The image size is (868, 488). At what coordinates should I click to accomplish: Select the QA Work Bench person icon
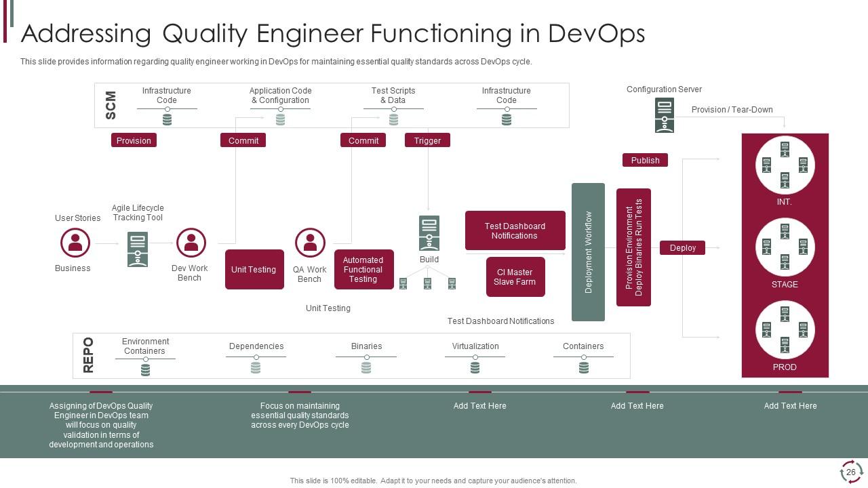click(x=310, y=243)
